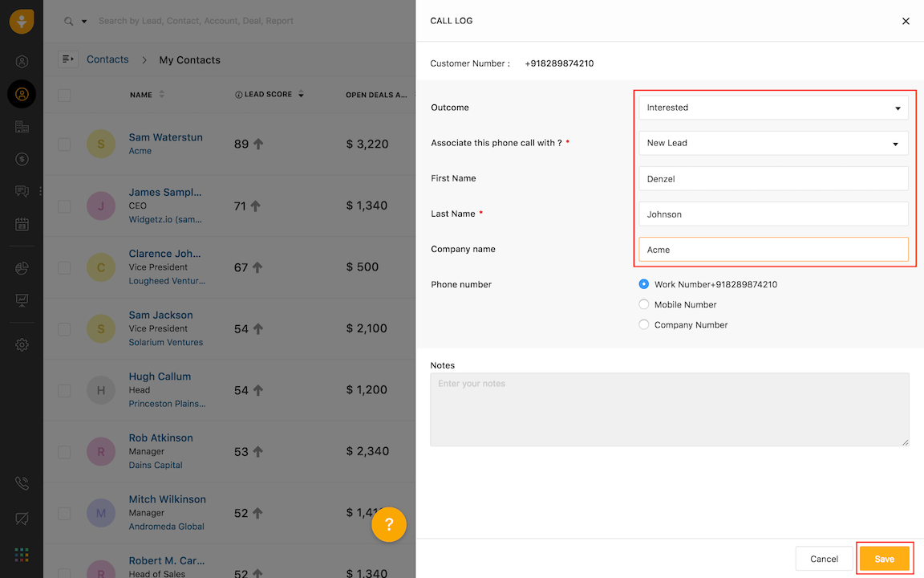
Task: Open the Accounts building icon in sidebar
Action: pos(22,127)
